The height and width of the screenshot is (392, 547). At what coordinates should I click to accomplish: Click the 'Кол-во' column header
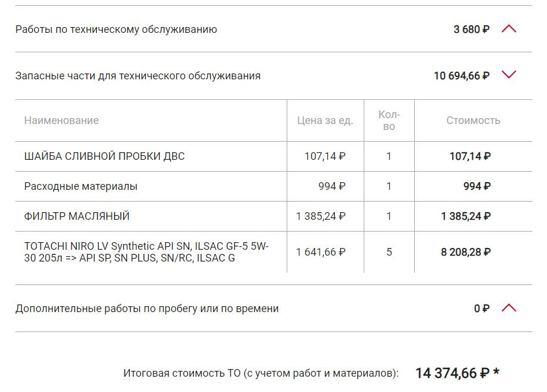tap(389, 120)
